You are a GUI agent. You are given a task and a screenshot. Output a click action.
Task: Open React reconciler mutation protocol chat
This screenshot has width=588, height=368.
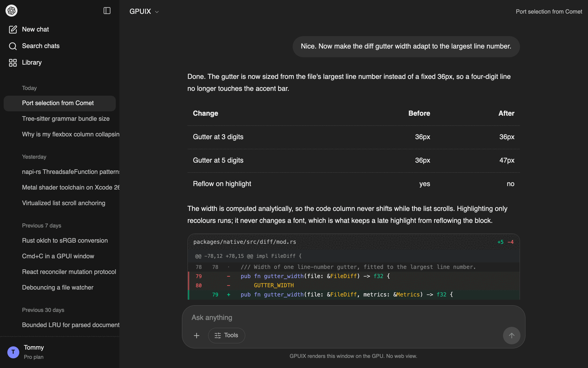[x=60, y=272]
